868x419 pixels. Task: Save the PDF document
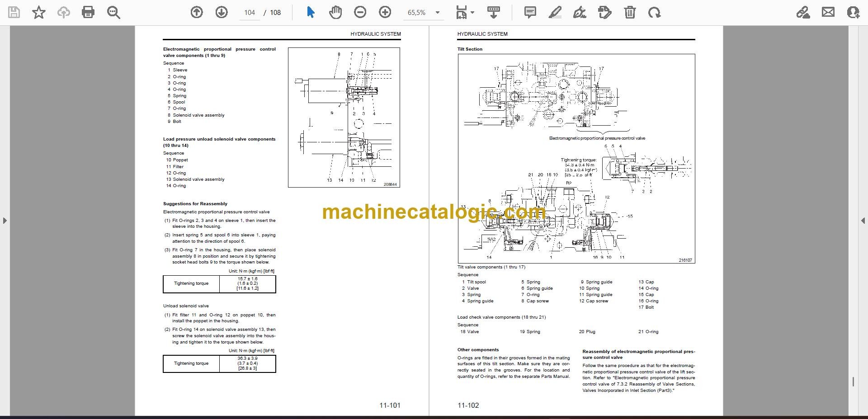[x=14, y=12]
